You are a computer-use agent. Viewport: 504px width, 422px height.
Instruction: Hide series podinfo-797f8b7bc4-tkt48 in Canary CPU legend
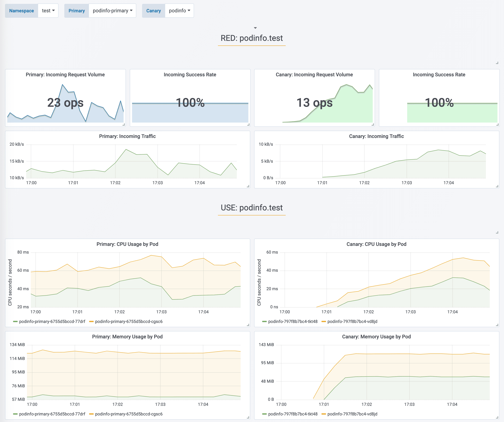coord(293,321)
